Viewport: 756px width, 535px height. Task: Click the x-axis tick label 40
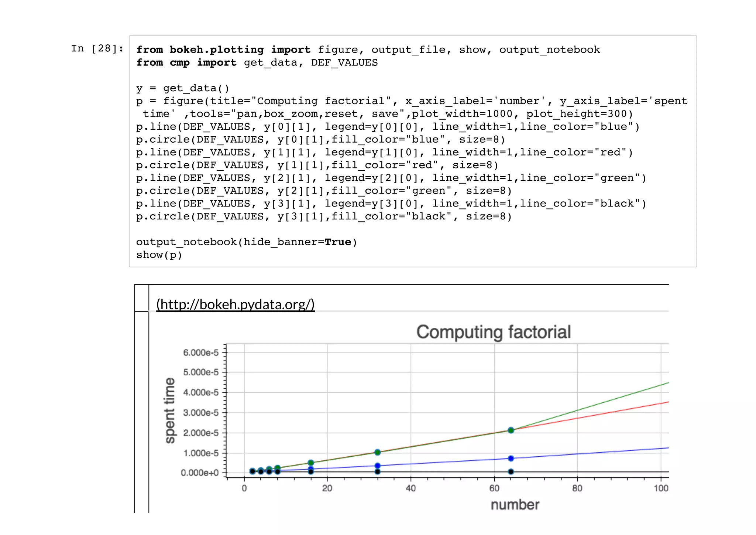[x=410, y=488]
